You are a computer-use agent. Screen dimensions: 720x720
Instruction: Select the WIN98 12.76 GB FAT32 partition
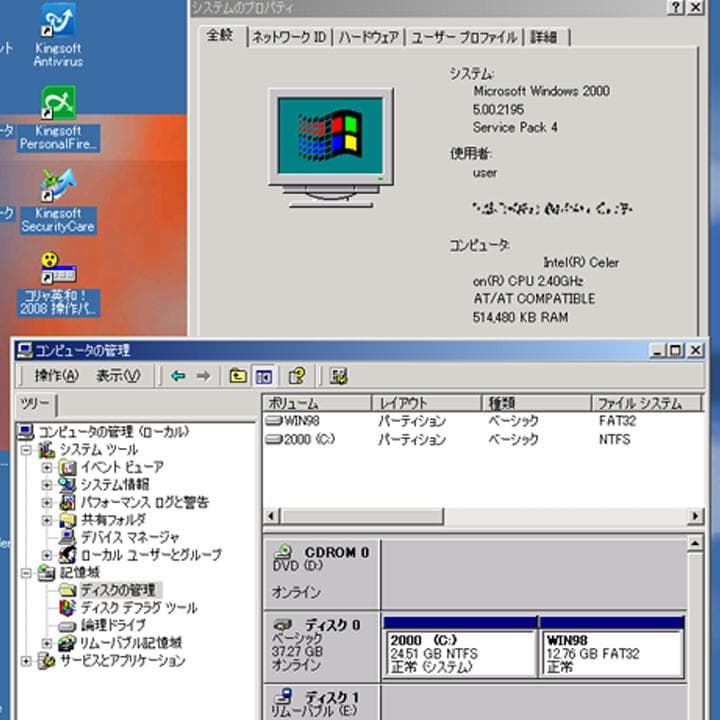click(612, 647)
